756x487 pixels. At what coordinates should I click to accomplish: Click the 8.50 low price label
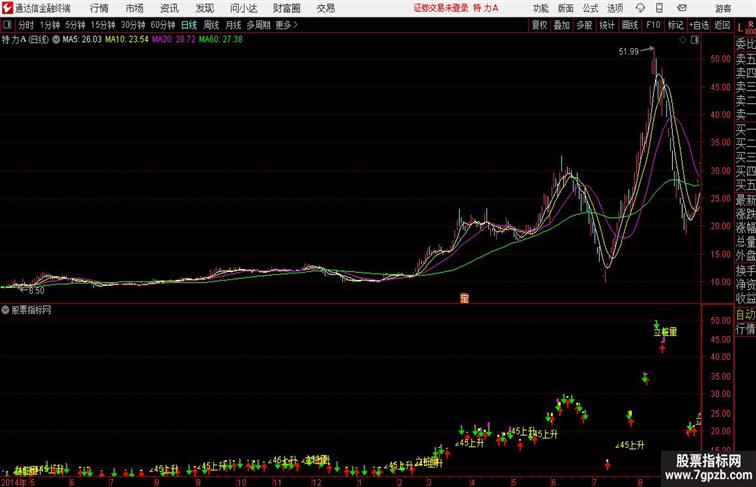click(x=36, y=291)
